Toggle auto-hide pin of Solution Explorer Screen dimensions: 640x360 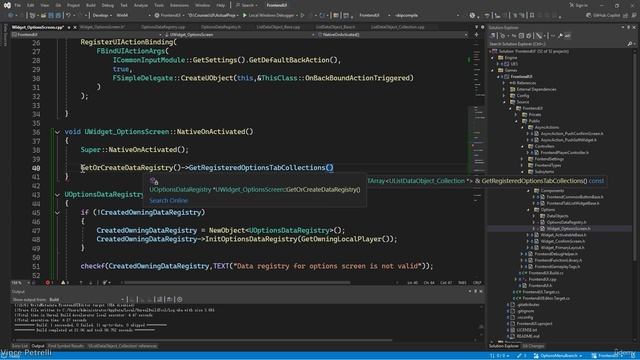629,27
